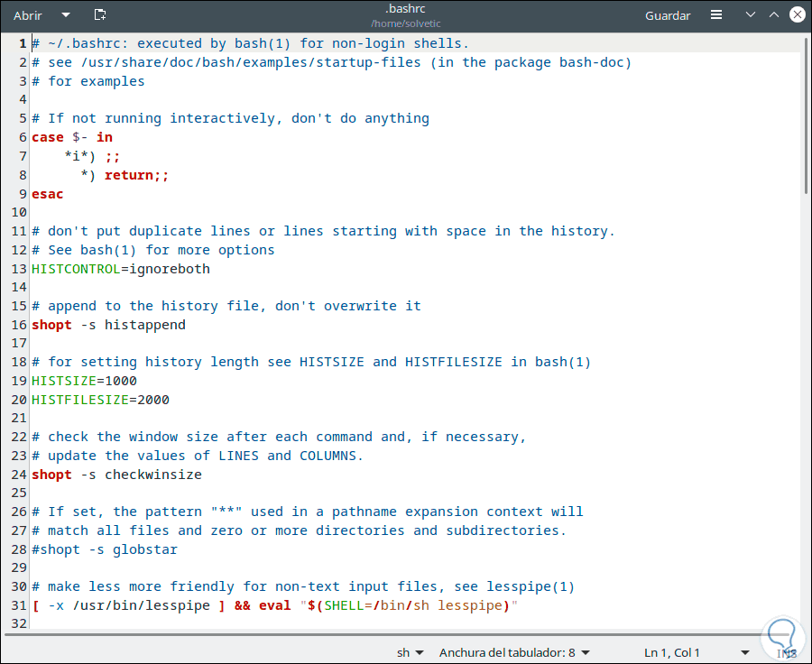This screenshot has height=664, width=812.
Task: Click the 'shopt -s checkwinsize' line
Action: point(116,475)
